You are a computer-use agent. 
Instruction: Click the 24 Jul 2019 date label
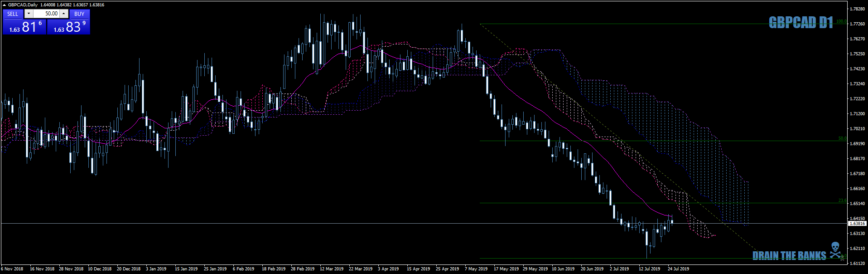679,269
